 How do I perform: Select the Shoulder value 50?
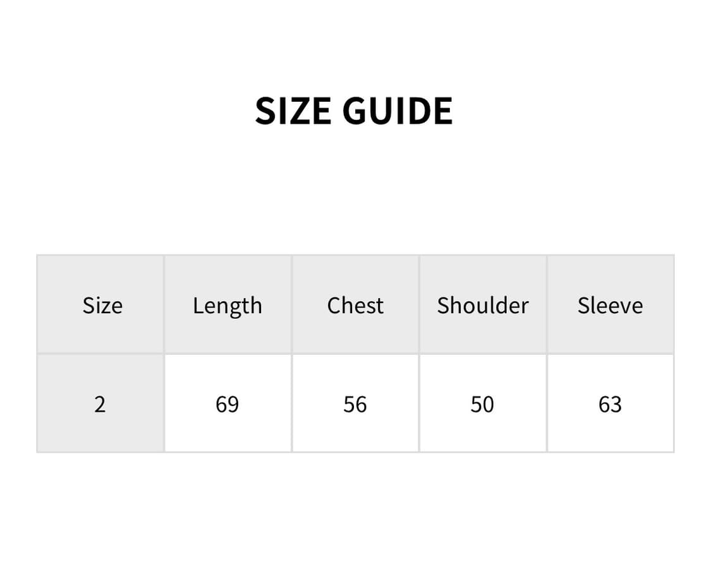point(482,404)
